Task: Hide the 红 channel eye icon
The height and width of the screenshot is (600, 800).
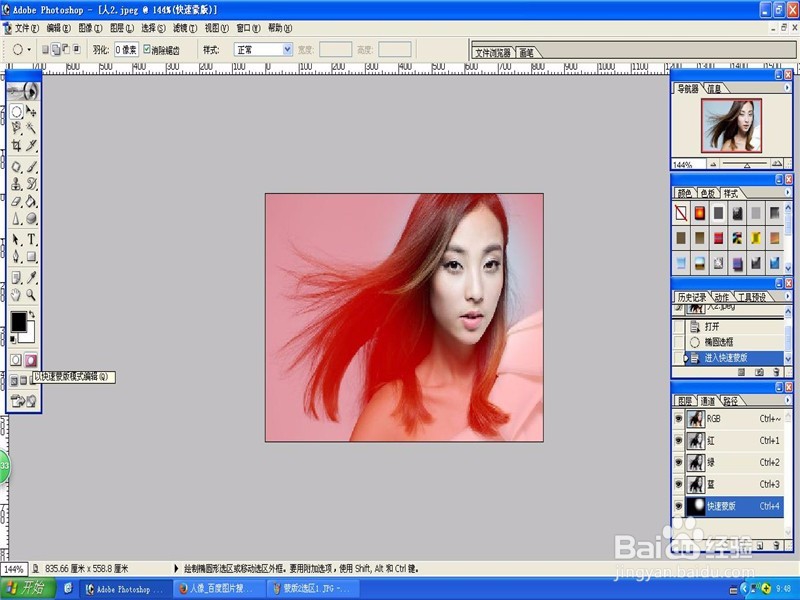Action: [x=679, y=440]
